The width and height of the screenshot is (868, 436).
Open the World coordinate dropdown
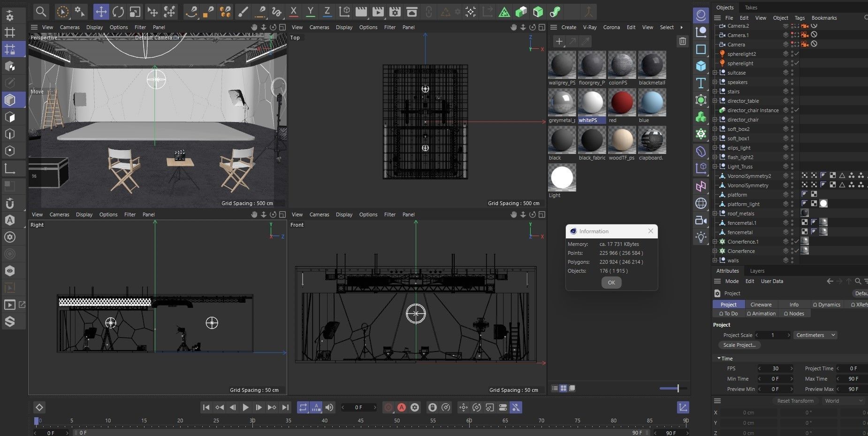click(x=843, y=401)
